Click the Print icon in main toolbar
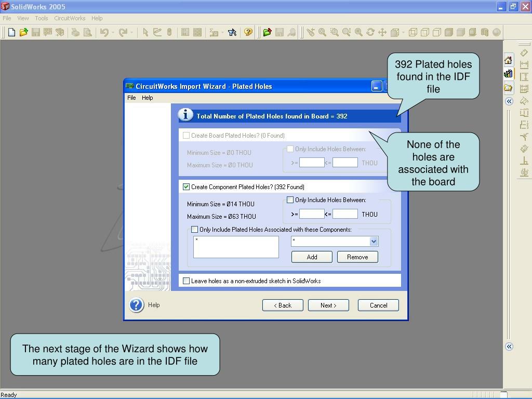532x399 pixels. pyautogui.click(x=76, y=32)
